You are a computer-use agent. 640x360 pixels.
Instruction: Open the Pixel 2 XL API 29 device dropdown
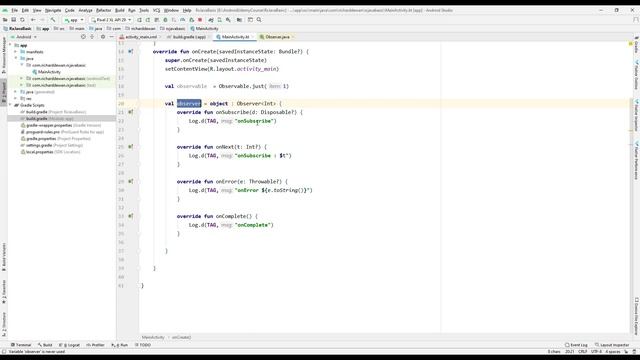pos(111,20)
